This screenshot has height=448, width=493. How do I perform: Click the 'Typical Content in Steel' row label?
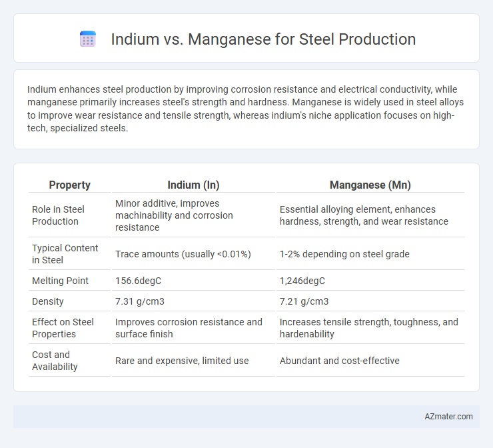point(65,254)
